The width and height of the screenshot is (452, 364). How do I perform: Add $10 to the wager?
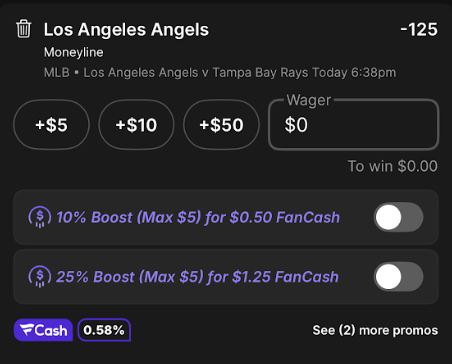click(136, 125)
